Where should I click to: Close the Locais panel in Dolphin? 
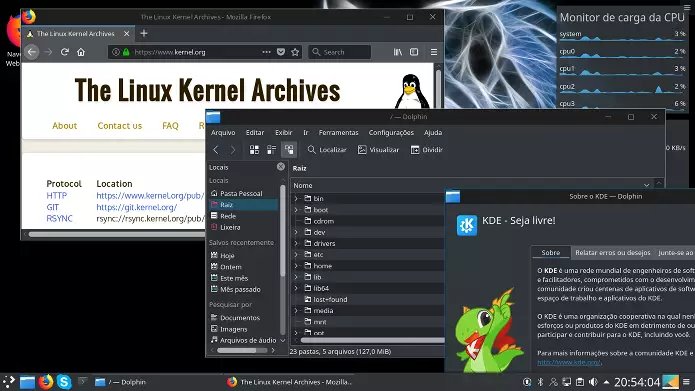281,166
